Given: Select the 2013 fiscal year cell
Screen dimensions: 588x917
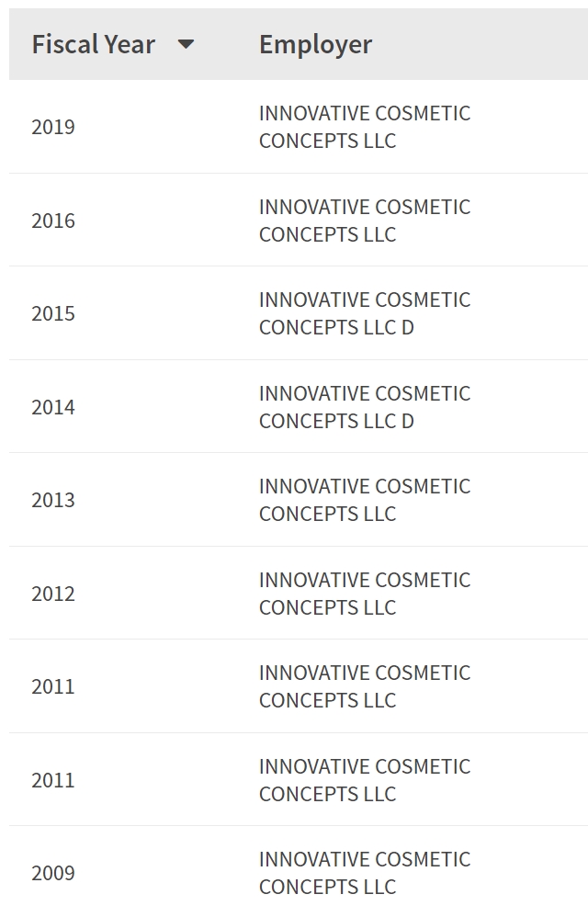Looking at the screenshot, I should [53, 500].
